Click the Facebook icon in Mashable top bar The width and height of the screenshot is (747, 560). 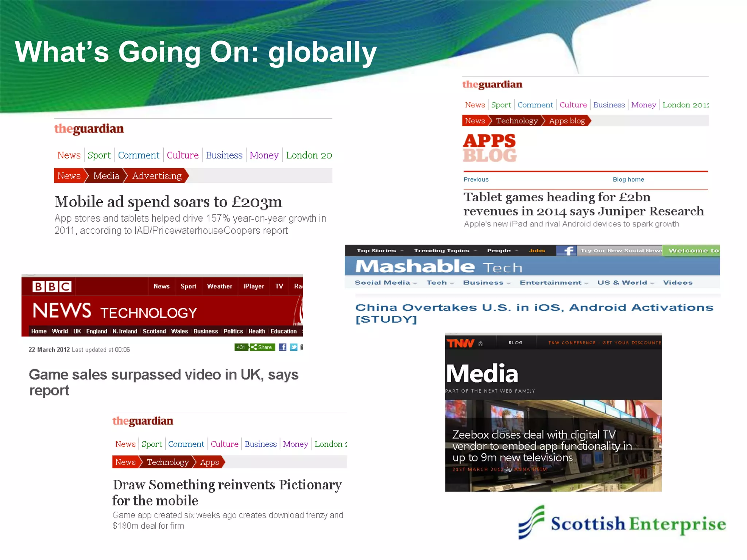click(566, 250)
